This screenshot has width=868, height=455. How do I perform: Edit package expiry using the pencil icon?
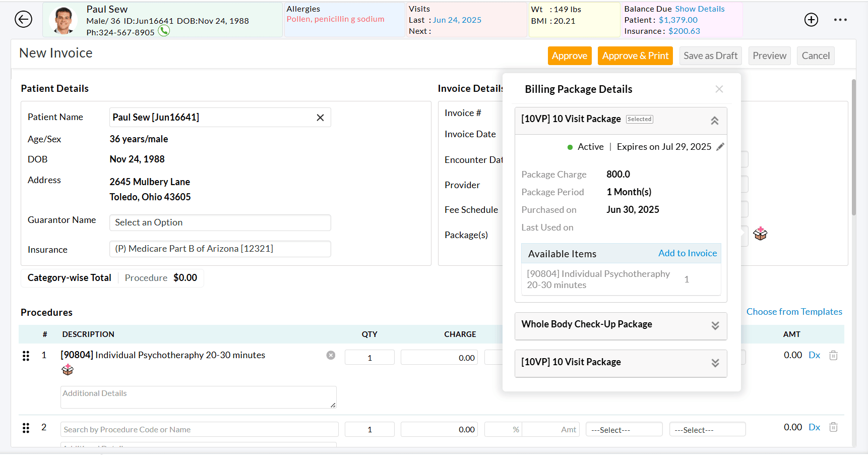click(x=721, y=146)
